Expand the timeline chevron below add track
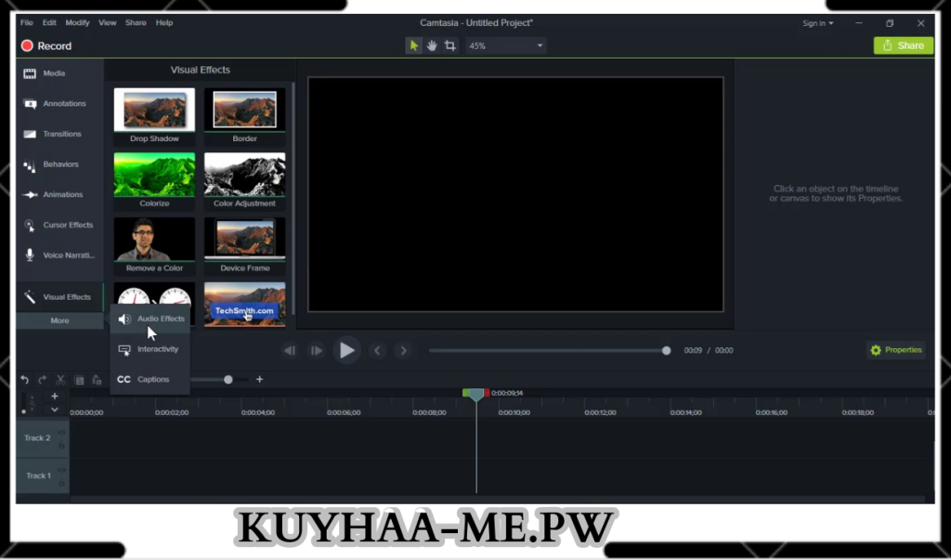 pyautogui.click(x=55, y=410)
